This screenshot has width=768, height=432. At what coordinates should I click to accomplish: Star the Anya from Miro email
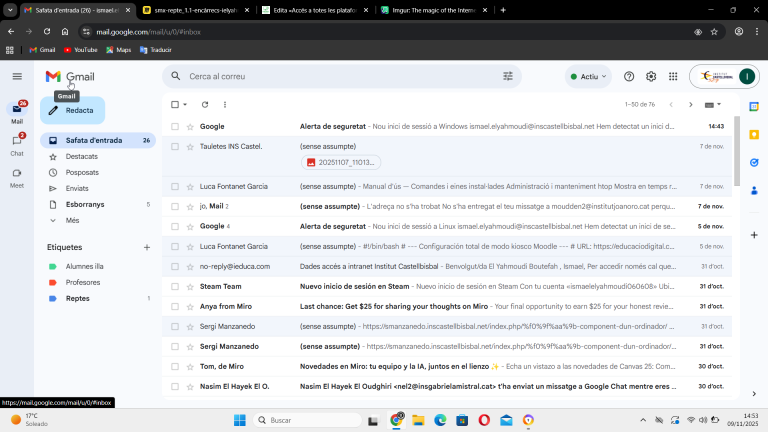[189, 306]
